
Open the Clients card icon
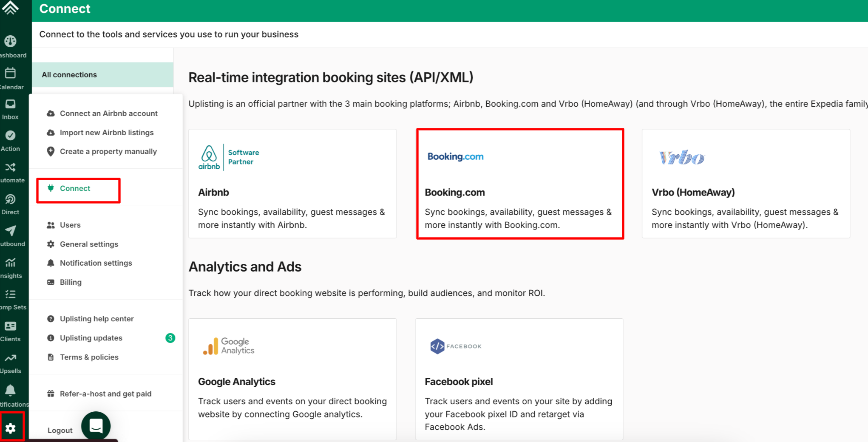click(x=11, y=326)
